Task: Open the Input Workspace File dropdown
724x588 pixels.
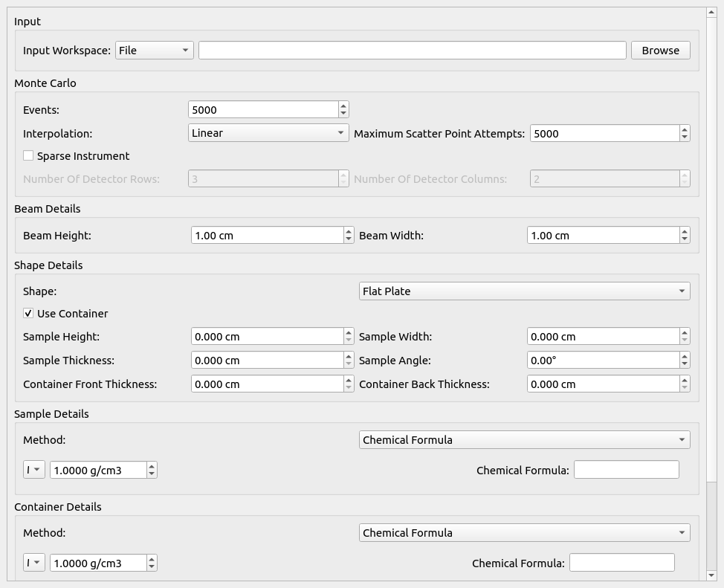Action: coord(154,51)
